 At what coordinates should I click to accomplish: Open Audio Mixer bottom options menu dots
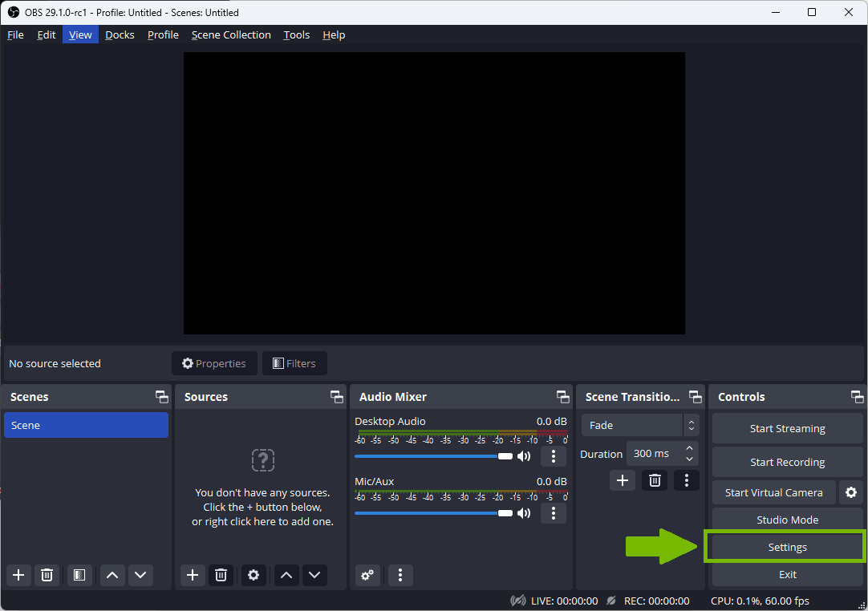400,575
